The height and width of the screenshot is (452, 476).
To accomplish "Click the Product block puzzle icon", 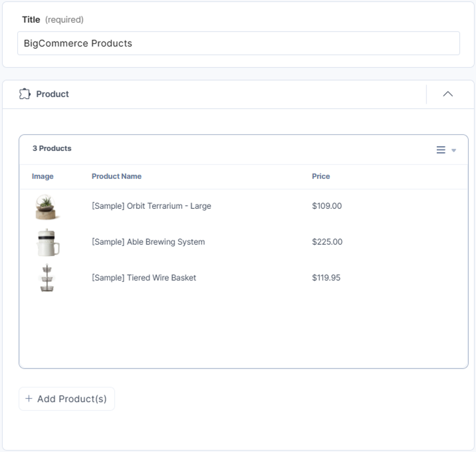I will pos(25,94).
